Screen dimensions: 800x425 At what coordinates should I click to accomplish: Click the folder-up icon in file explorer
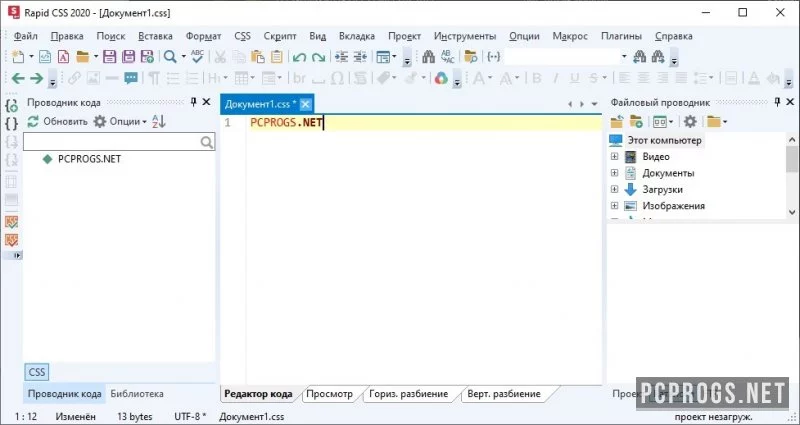[x=617, y=121]
